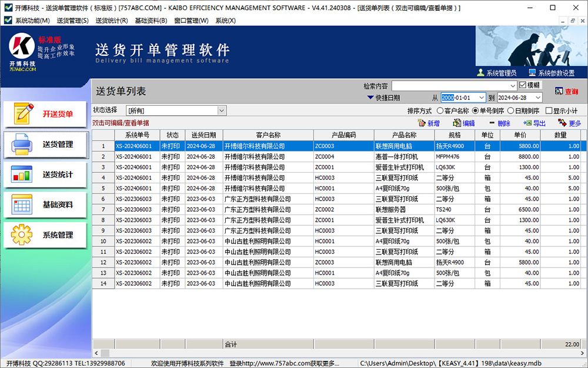Select row 3 cell ZC0001
This screenshot has height=368, width=588.
[x=343, y=167]
